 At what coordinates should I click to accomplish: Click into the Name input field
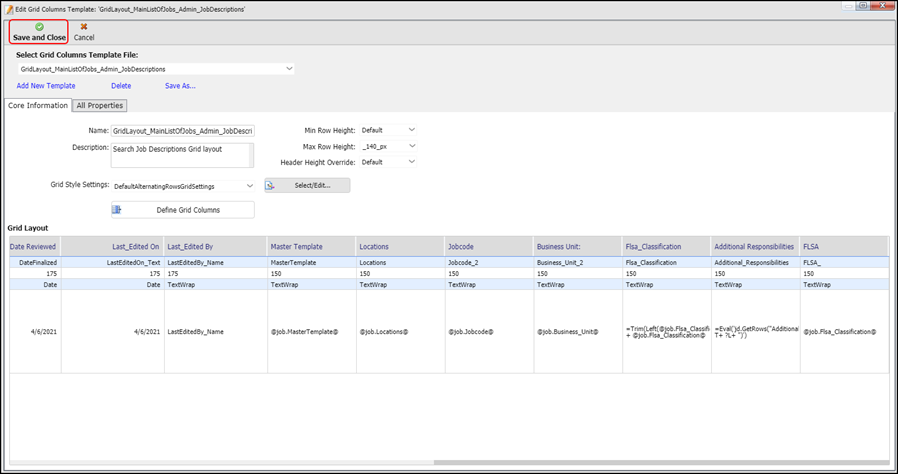[183, 130]
